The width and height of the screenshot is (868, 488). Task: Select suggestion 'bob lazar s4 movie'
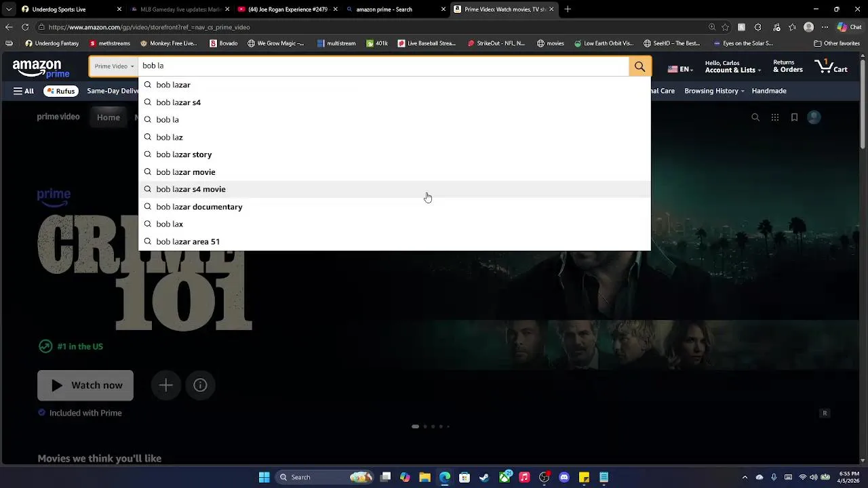[x=395, y=189]
